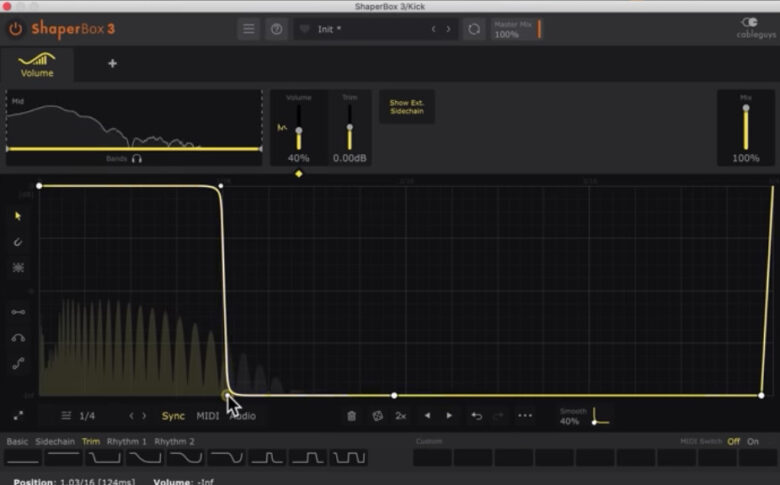This screenshot has height=485, width=780.
Task: Toggle the ShaperBox power button
Action: coord(15,29)
